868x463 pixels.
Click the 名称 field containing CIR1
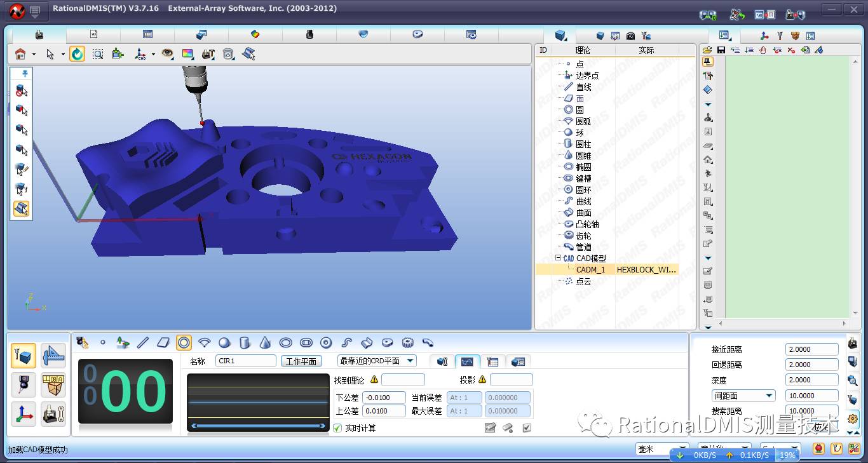(x=246, y=361)
